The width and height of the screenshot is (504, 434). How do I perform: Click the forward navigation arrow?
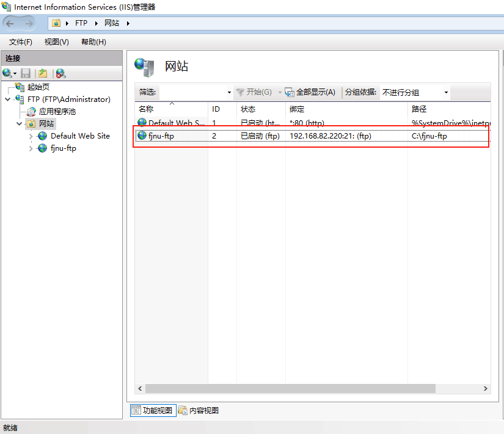coord(29,23)
